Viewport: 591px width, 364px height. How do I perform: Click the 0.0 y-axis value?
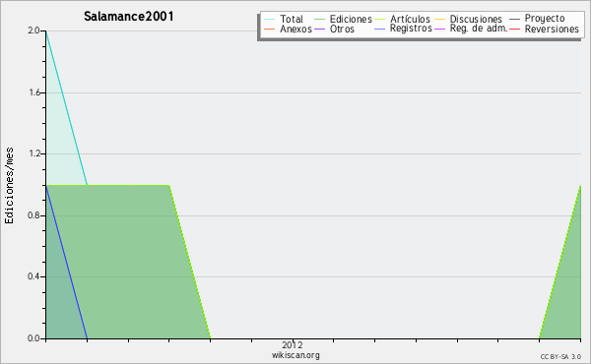point(33,338)
